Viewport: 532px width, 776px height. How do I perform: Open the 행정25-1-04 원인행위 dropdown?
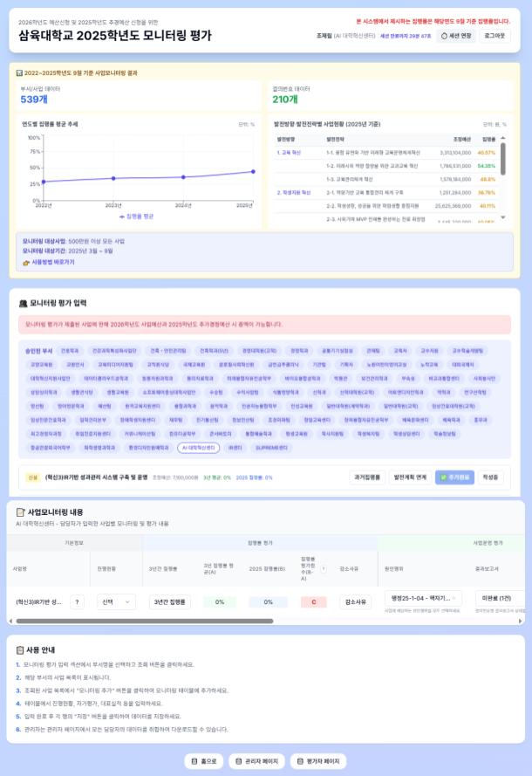[423, 598]
